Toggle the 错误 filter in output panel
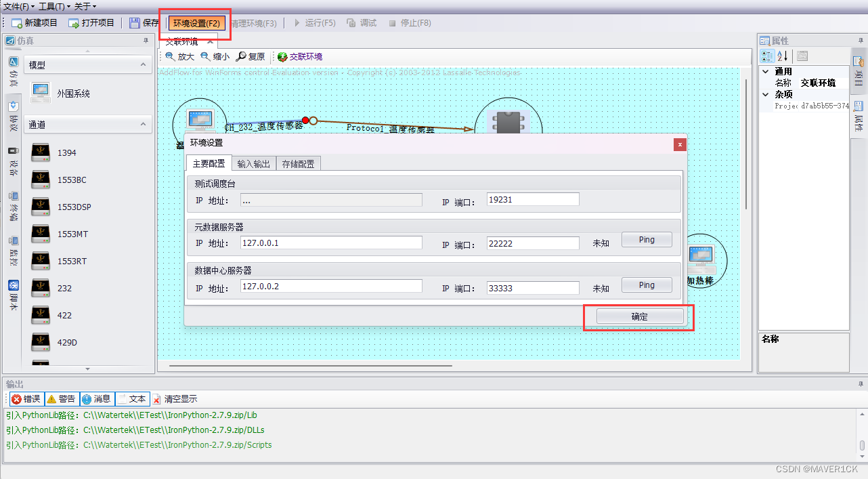The height and width of the screenshot is (479, 868). pos(26,399)
